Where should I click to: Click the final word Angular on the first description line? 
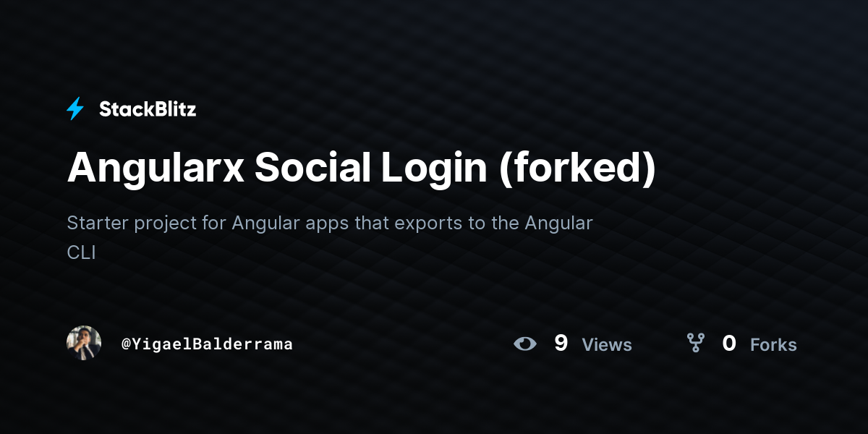point(559,224)
